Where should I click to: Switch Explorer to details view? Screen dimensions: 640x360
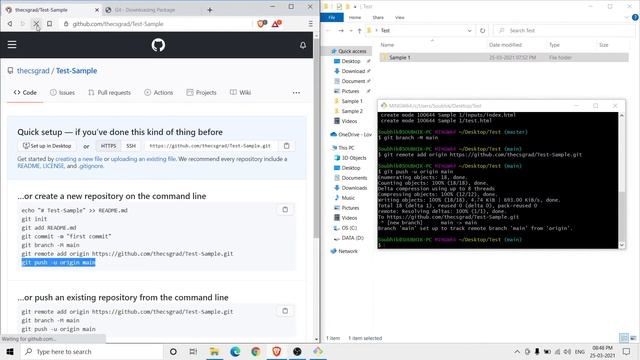tap(624, 338)
